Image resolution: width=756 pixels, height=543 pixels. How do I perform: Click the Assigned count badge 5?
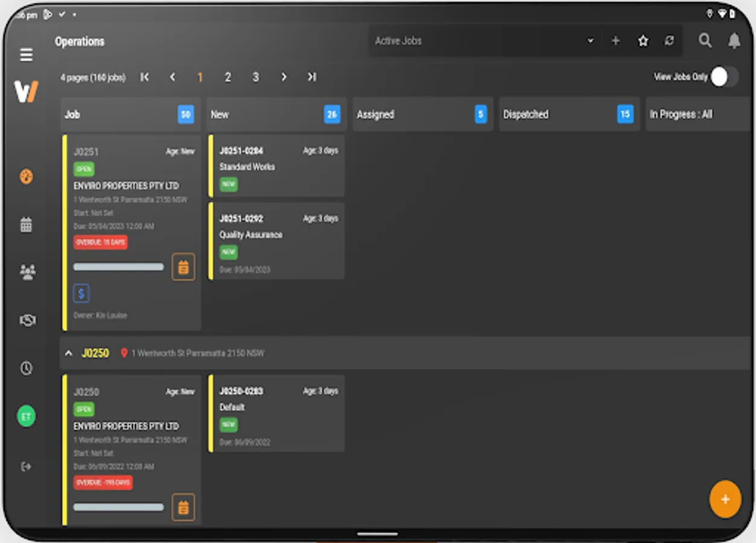481,114
